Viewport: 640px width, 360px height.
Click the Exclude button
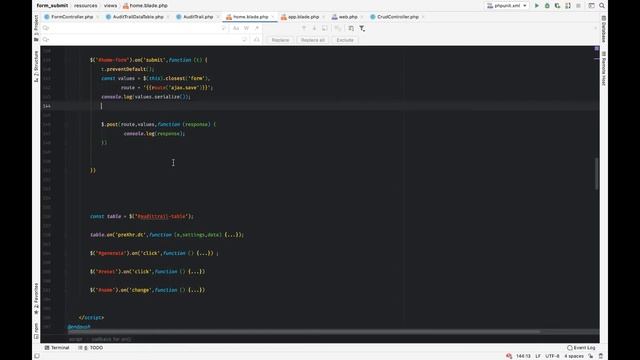345,40
